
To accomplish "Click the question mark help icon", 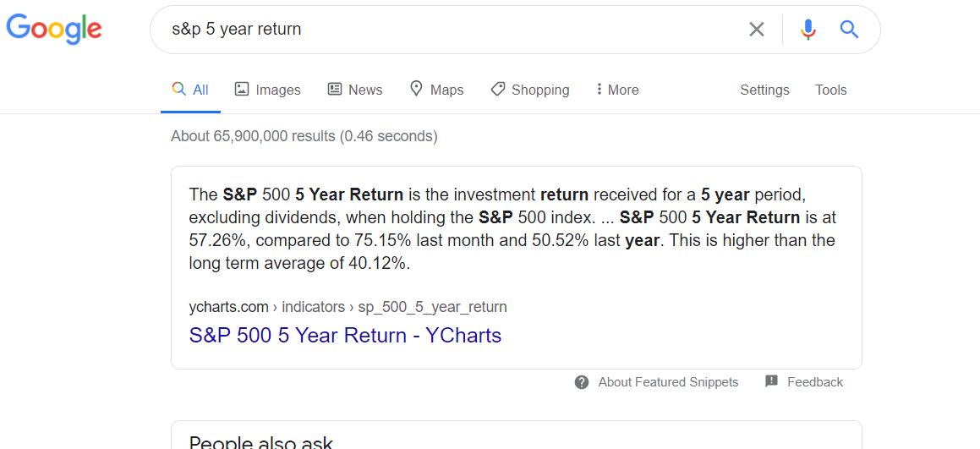I will click(582, 382).
